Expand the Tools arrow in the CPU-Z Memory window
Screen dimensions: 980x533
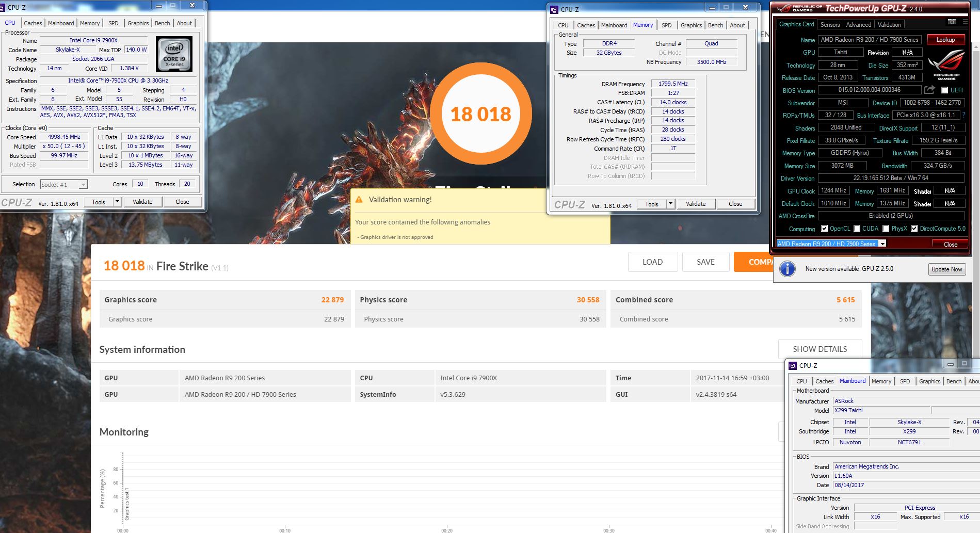tap(670, 204)
